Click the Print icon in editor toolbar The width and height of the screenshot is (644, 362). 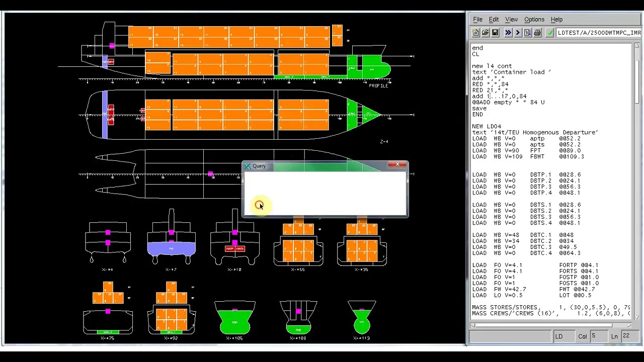(537, 33)
